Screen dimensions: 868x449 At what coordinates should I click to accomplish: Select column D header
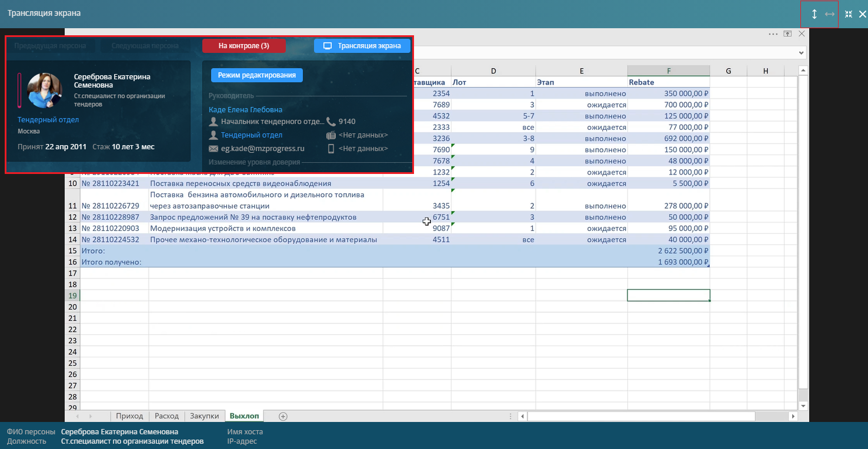pyautogui.click(x=493, y=71)
